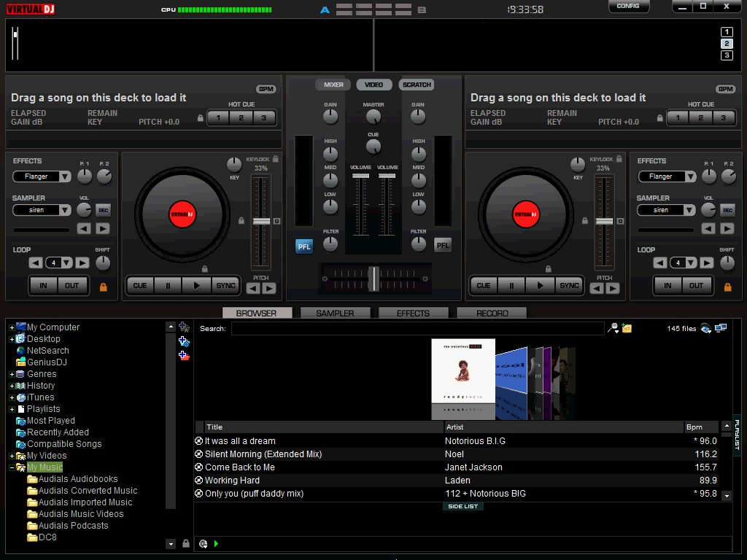Select the BROWSER tab

click(257, 313)
